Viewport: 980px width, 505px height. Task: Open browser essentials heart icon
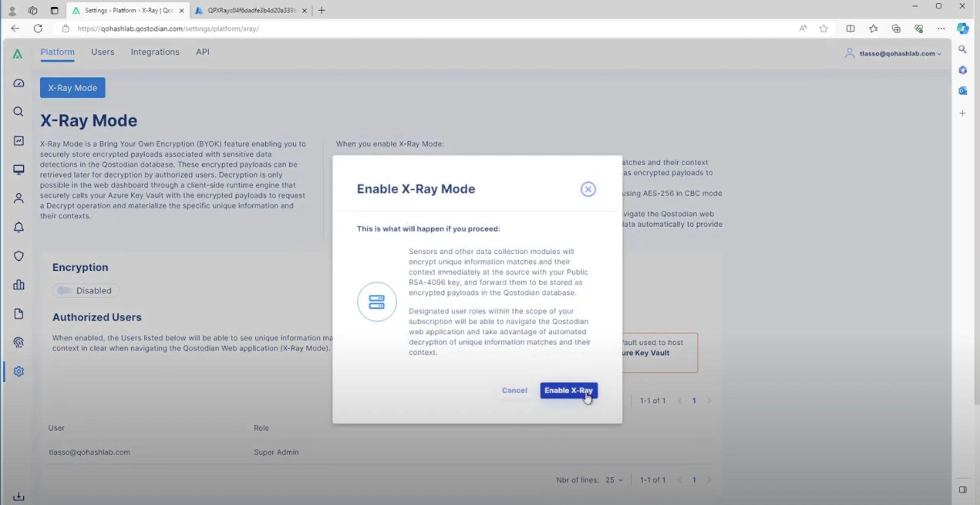(919, 28)
